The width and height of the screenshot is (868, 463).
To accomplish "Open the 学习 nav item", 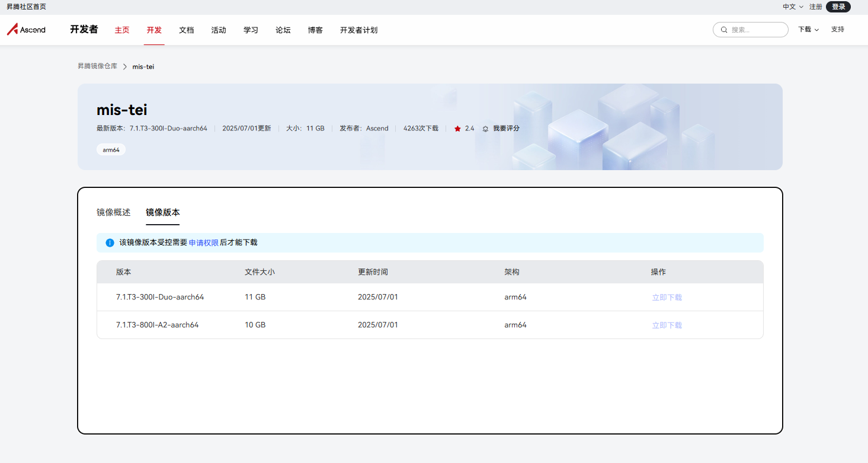I will (x=251, y=30).
